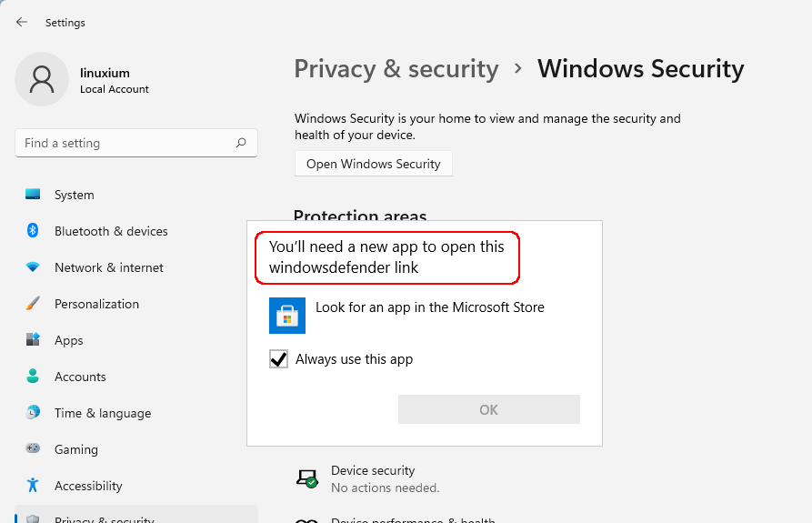
Task: Select the Apps icon
Action: point(33,339)
